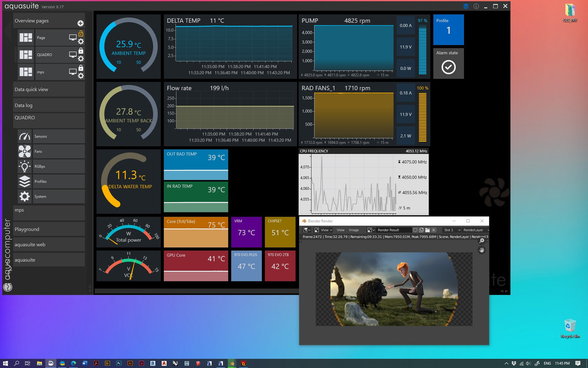Click the Alarm state checkmark tile

pos(448,63)
